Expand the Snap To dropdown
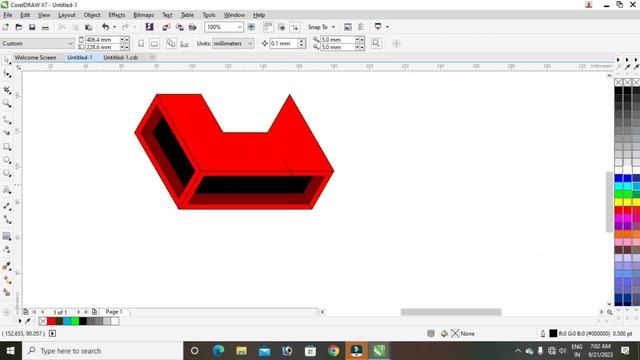640x360 pixels. (333, 27)
